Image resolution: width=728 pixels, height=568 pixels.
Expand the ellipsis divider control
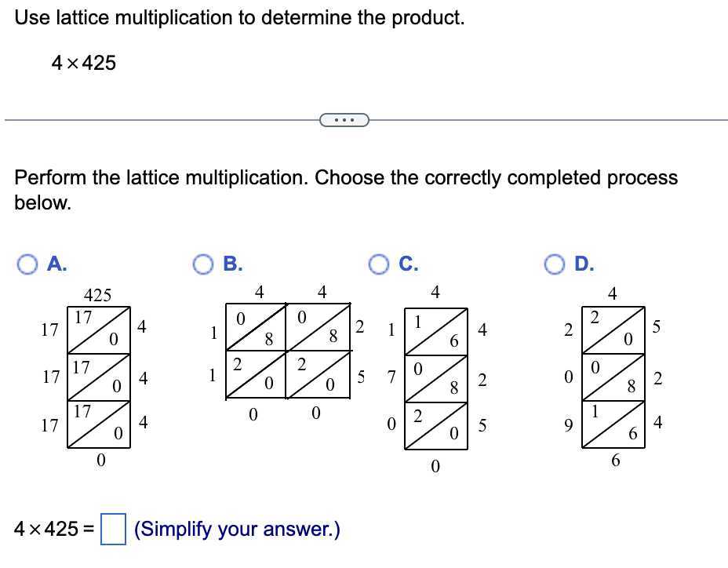coord(344,119)
